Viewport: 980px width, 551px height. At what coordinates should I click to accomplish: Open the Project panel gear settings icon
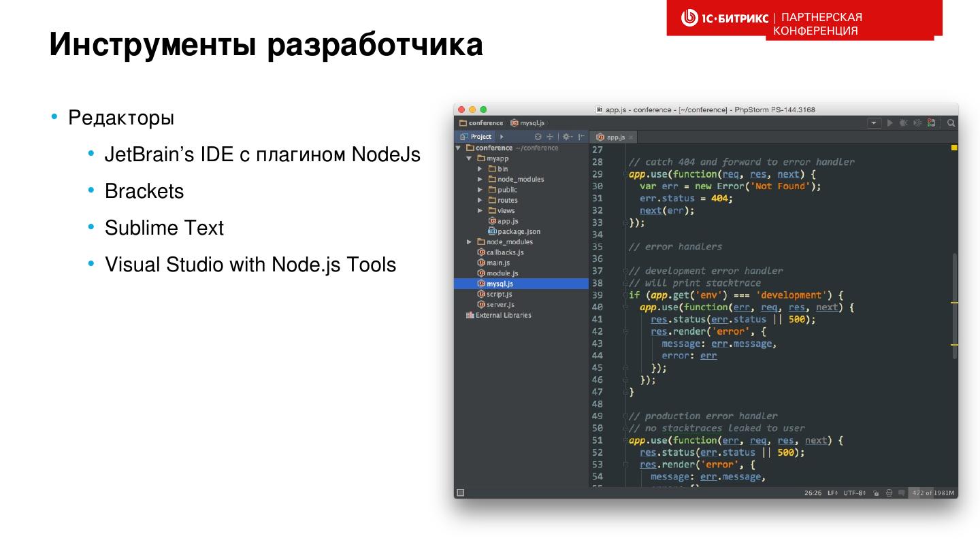point(567,137)
